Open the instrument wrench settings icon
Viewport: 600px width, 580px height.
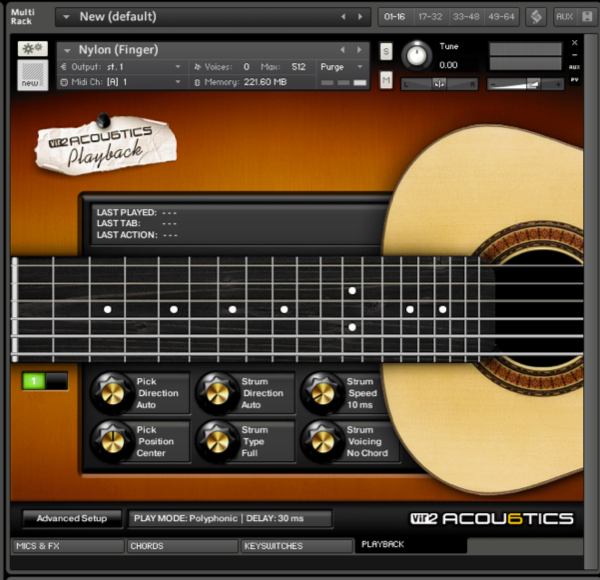coord(33,49)
